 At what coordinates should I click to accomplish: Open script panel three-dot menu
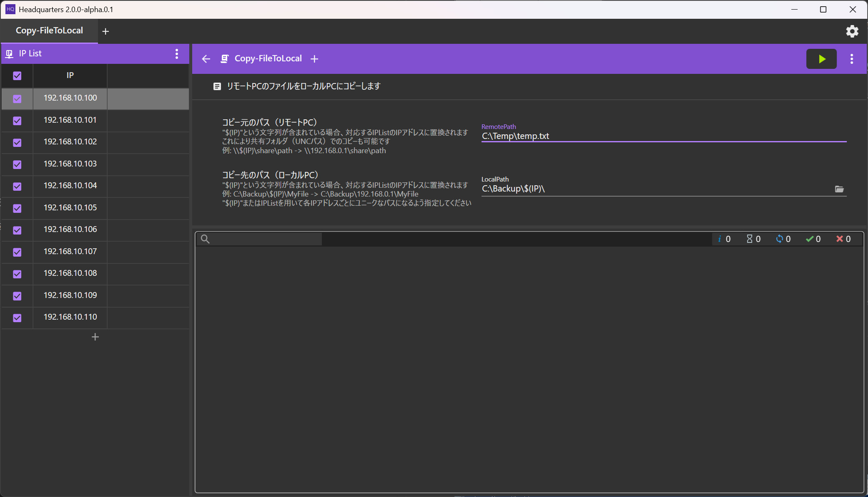852,59
